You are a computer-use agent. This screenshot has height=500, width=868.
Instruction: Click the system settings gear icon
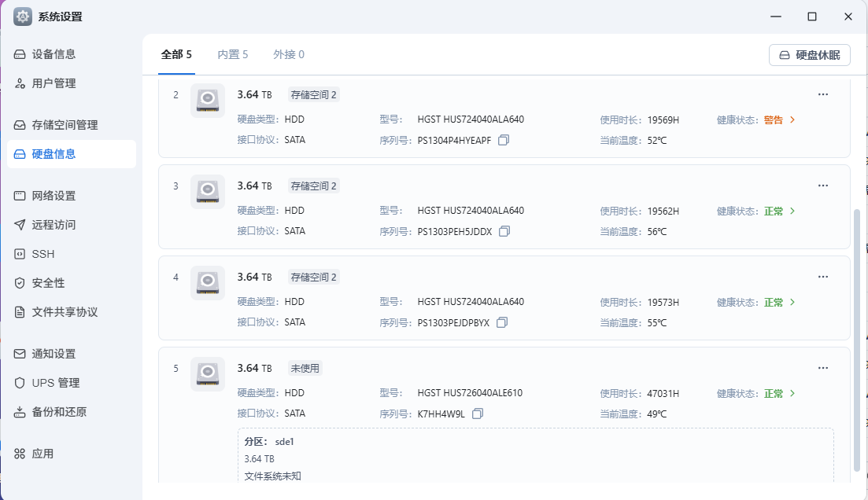pyautogui.click(x=23, y=17)
